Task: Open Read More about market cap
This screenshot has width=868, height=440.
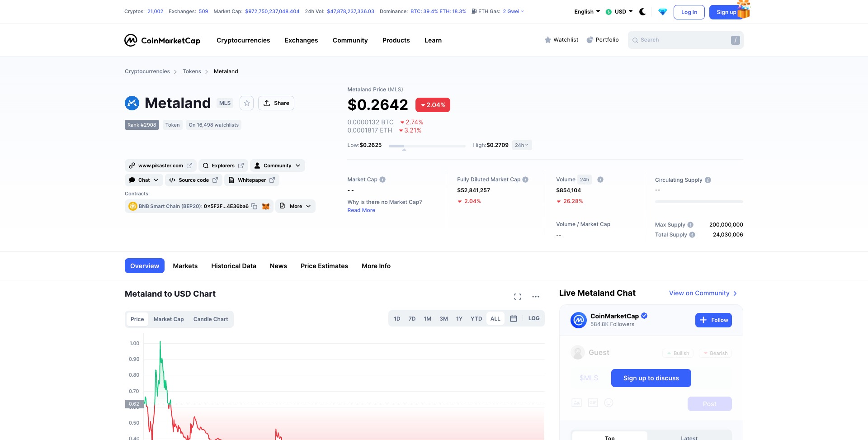Action: (361, 210)
